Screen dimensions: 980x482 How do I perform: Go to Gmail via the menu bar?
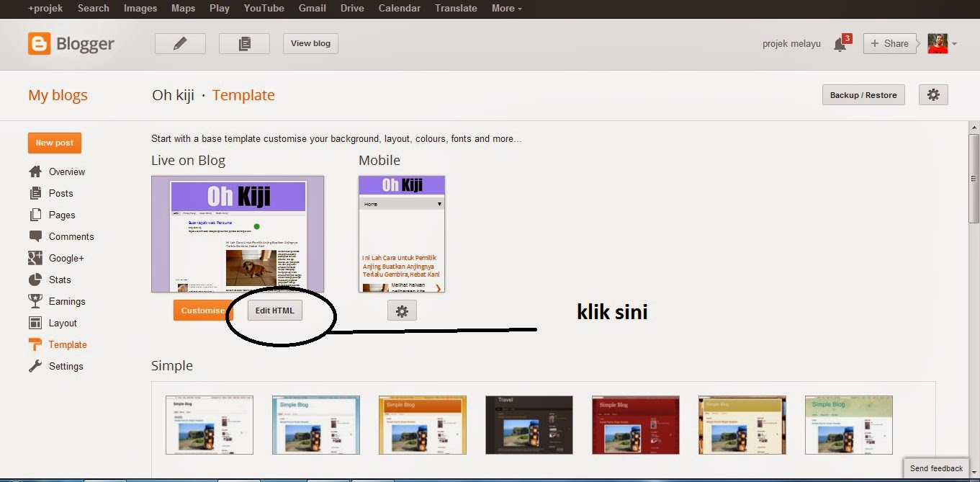coord(312,8)
